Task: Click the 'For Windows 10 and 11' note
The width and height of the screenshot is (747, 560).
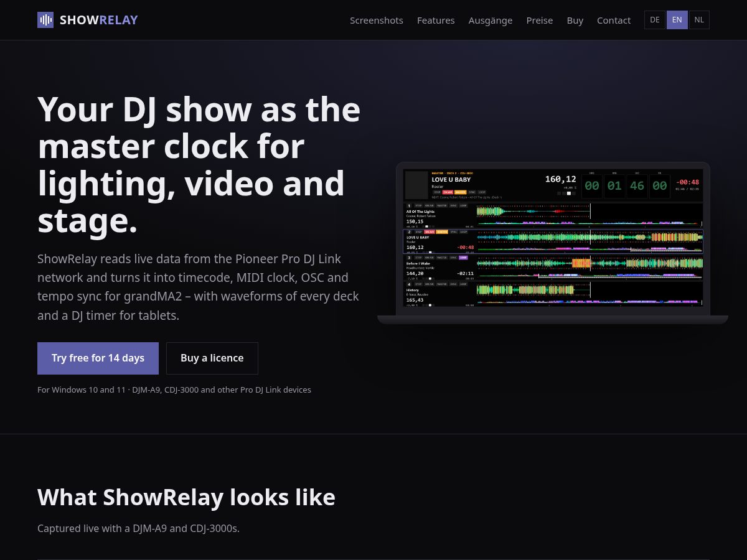Action: click(174, 390)
